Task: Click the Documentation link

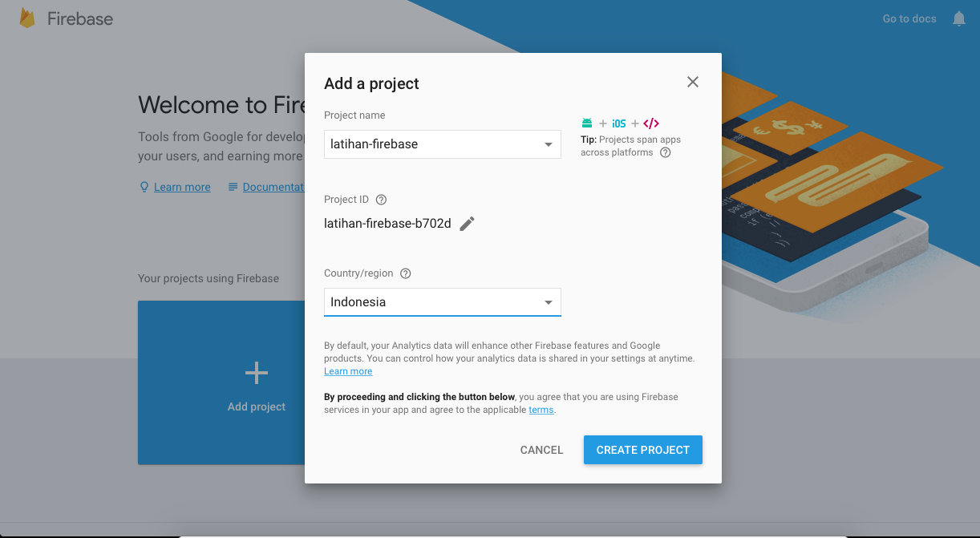Action: click(273, 186)
